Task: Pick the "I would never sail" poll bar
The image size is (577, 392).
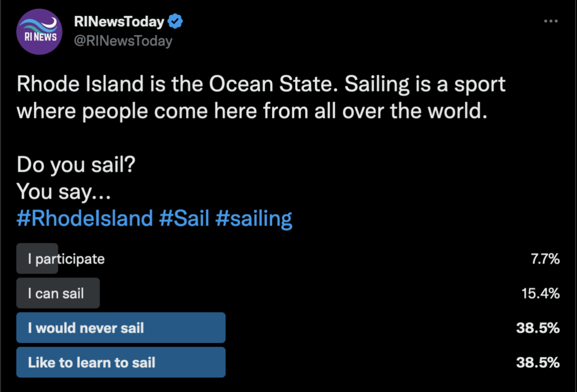Action: click(120, 328)
